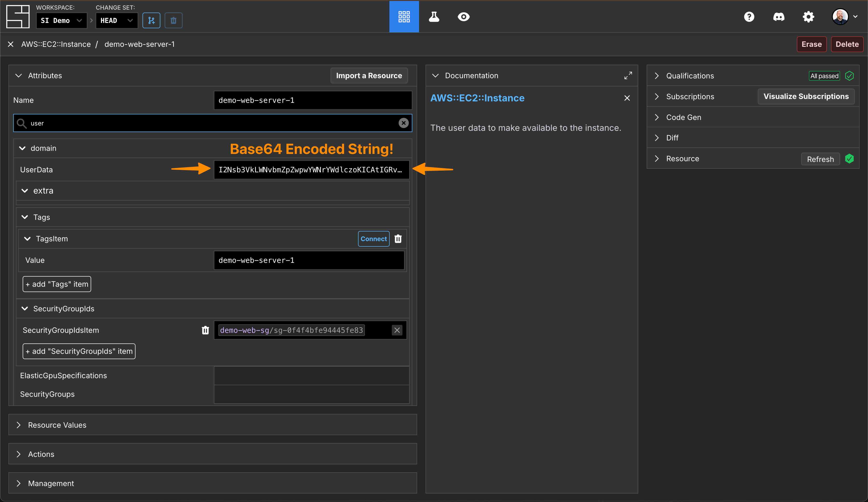Viewport: 868px width, 502px height.
Task: Open the HEAD change set dropdown
Action: tap(116, 20)
